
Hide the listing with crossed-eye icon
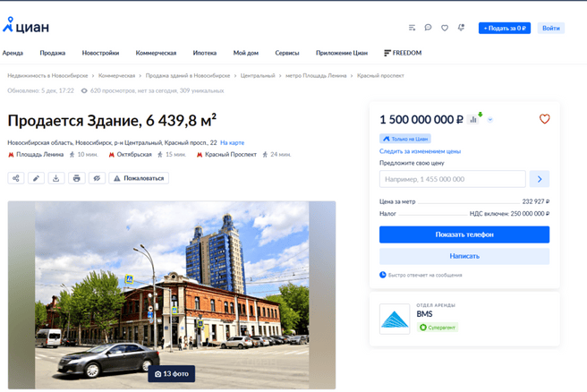97,178
